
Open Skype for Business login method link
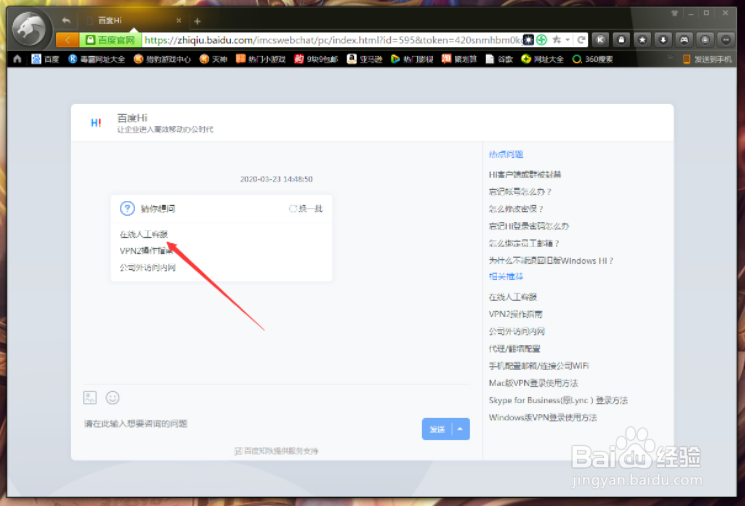[x=558, y=400]
